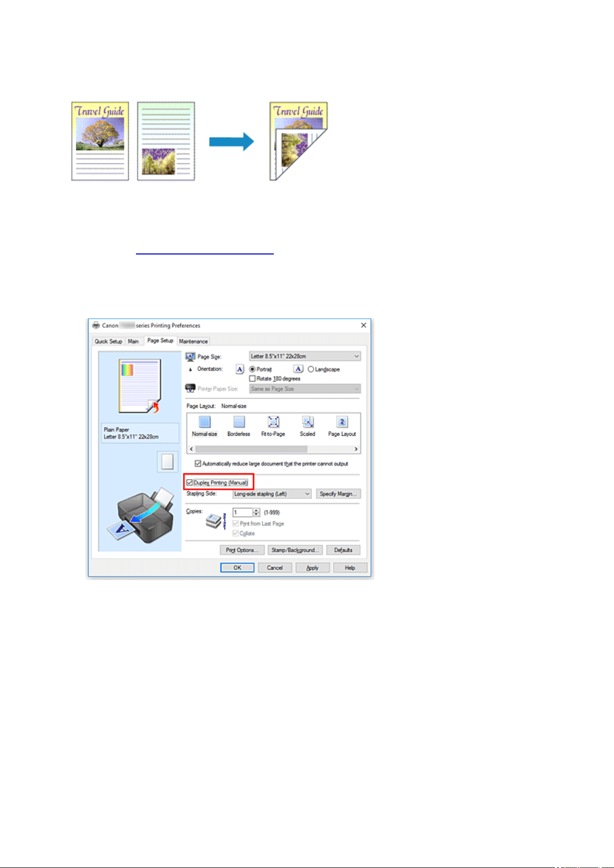The image size is (614, 868).
Task: Click the Cancel button
Action: [275, 568]
